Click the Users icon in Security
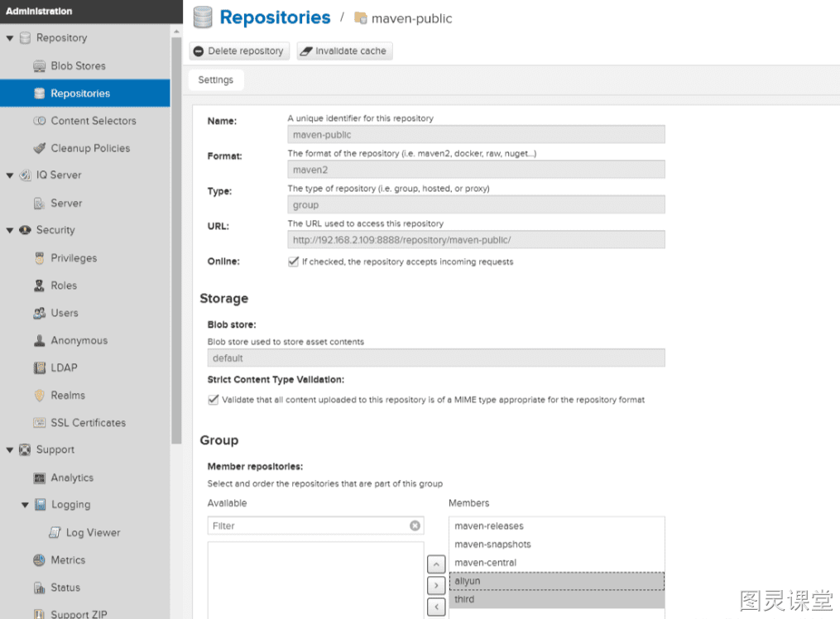Viewport: 840px width, 619px height. (39, 313)
